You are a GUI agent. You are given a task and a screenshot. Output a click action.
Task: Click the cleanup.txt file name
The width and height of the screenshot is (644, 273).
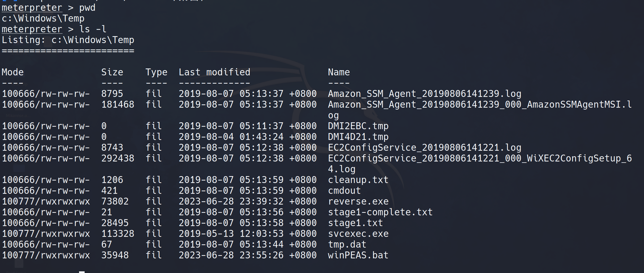click(x=358, y=180)
